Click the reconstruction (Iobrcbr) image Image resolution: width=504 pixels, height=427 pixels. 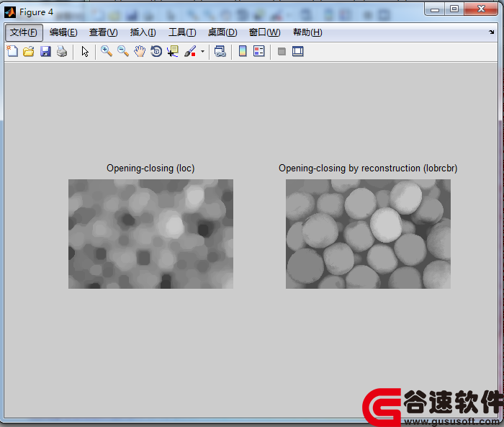point(368,234)
